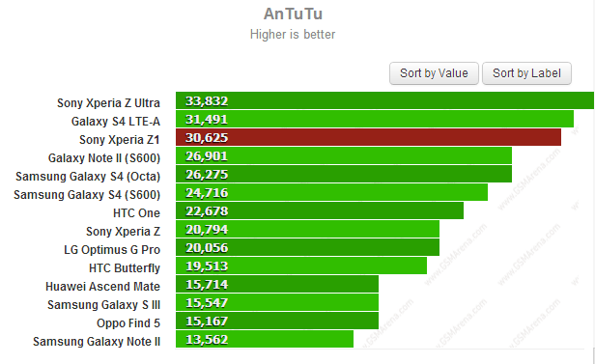The image size is (595, 364).
Task: Select the Huawei Ascend Mate bar
Action: click(x=277, y=285)
